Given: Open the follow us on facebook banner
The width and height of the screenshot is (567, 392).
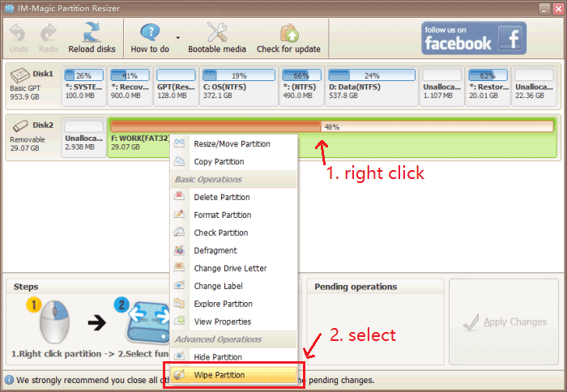Looking at the screenshot, I should [474, 38].
